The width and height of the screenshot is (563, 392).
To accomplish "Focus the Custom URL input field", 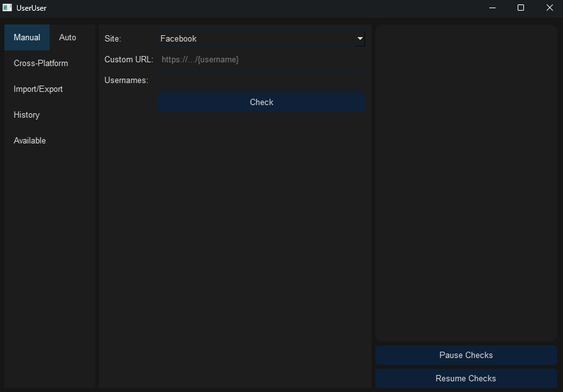I will (261, 60).
